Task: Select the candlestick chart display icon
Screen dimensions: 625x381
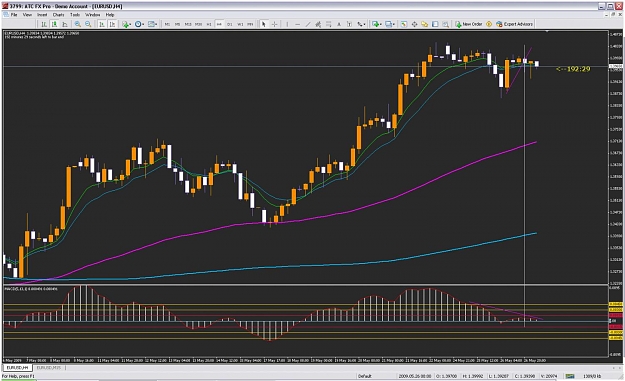Action: [x=54, y=24]
